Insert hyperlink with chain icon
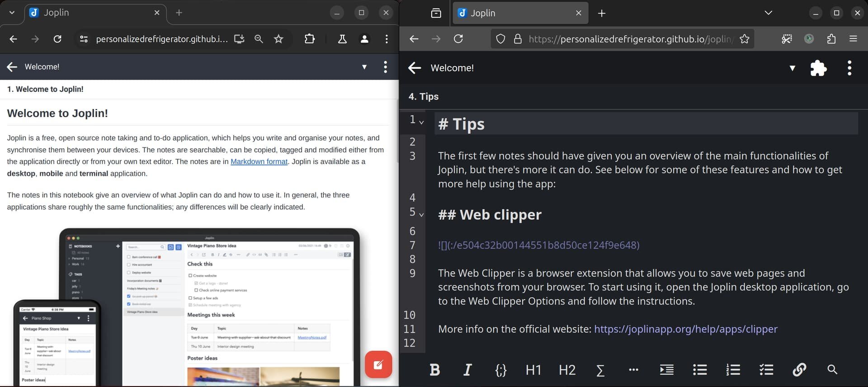The width and height of the screenshot is (868, 387). (799, 370)
